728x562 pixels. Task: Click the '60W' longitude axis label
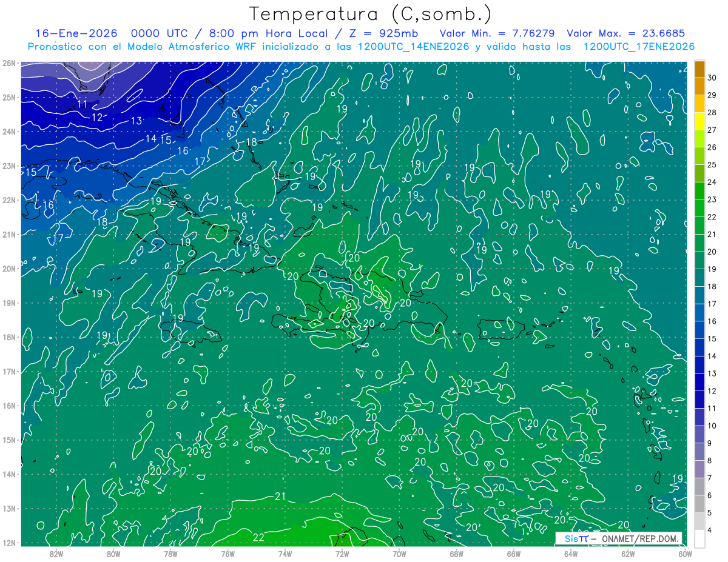coord(686,554)
